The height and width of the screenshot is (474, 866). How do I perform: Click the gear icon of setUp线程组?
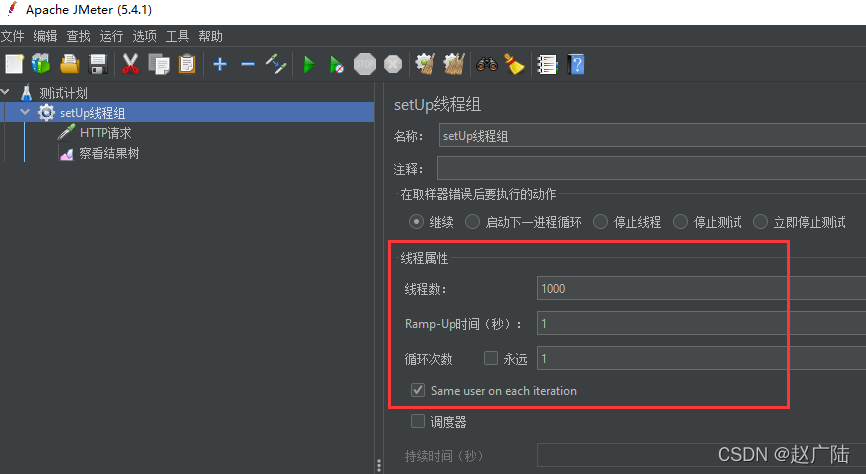tap(46, 113)
